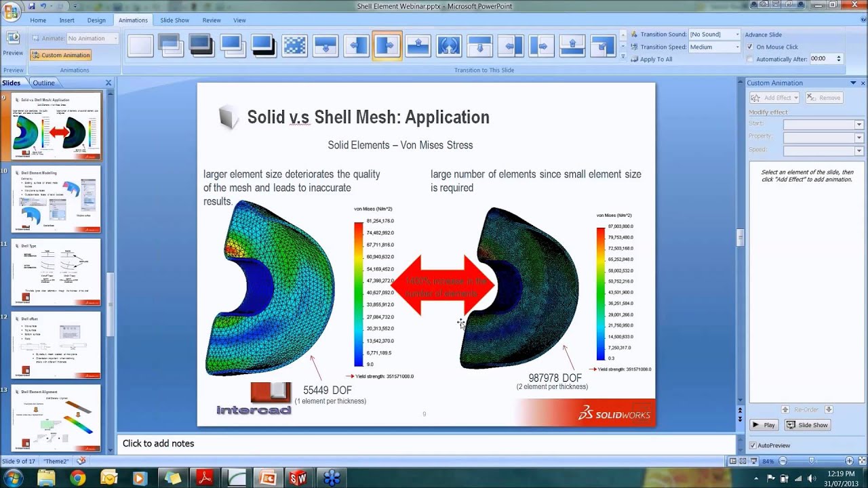Image resolution: width=868 pixels, height=488 pixels.
Task: Click the Windows Start button
Action: 13,479
